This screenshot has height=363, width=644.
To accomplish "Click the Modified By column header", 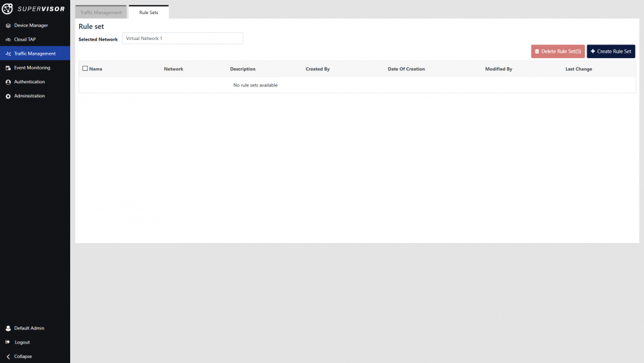I will point(498,69).
